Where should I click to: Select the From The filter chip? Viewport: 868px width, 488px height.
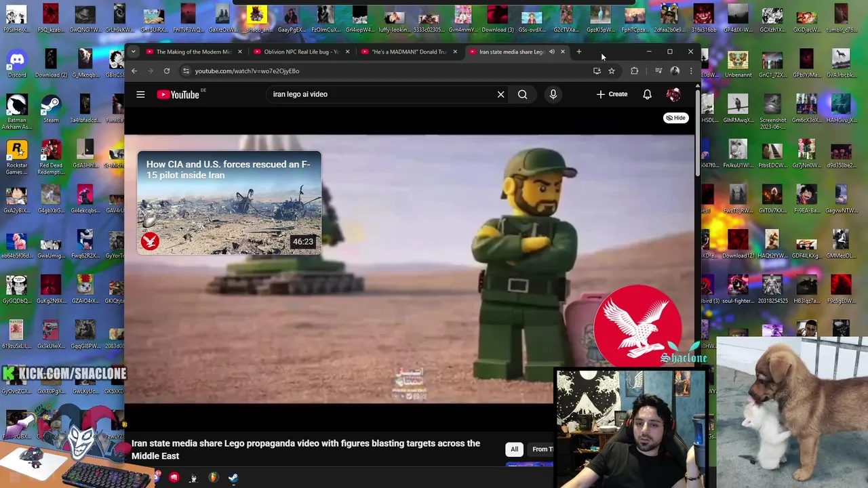[540, 449]
